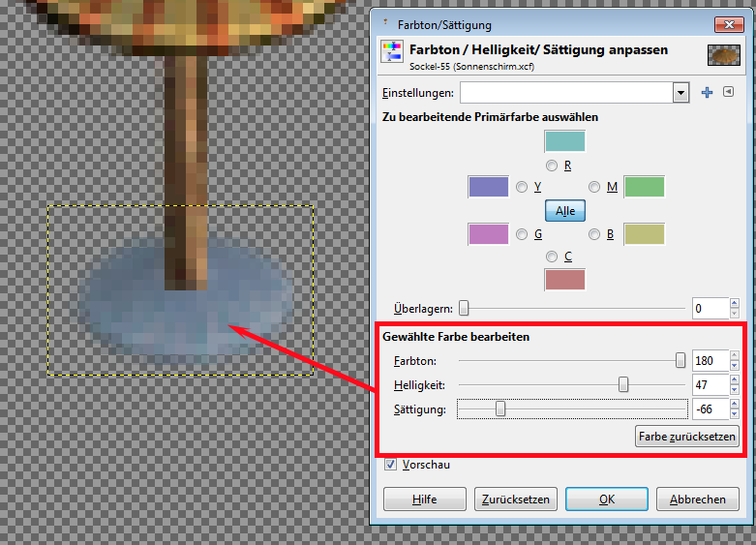Click the Sättigung slider handle
756x545 pixels.
click(x=500, y=409)
